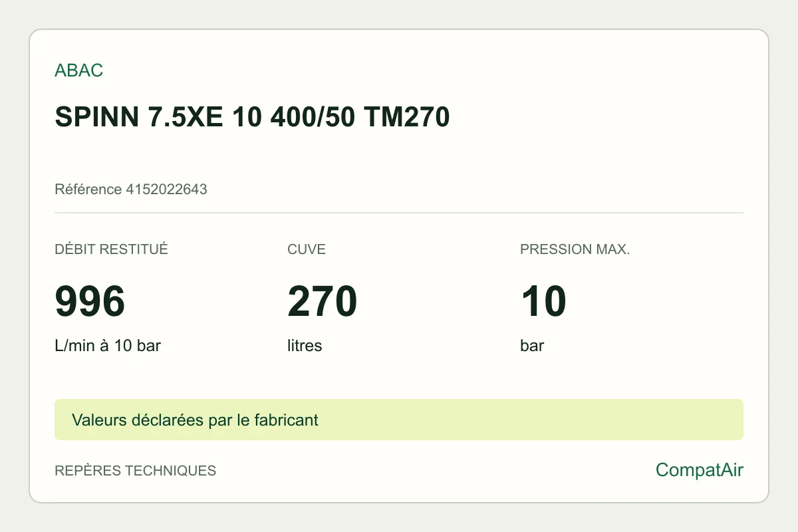Click the reference number 4152022643

click(166, 190)
